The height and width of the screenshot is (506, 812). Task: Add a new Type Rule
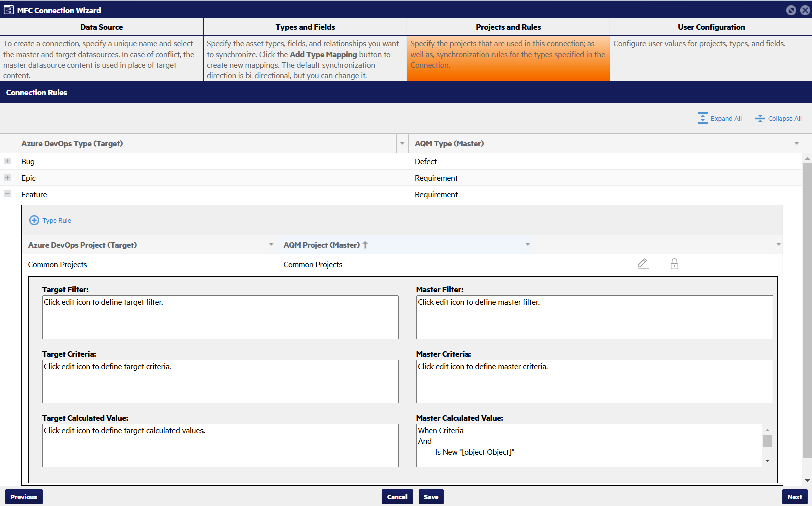[x=50, y=220]
